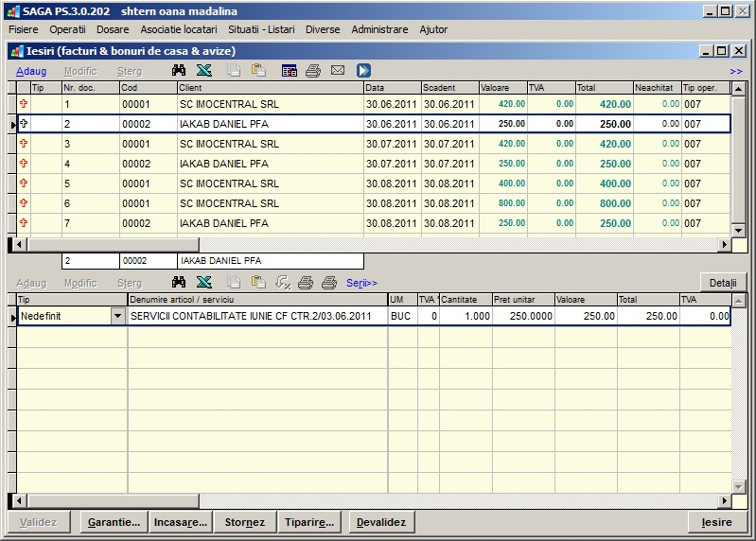Click the invoices grid horizontal scrollbar right arrow
756x541 pixels.
click(x=724, y=244)
